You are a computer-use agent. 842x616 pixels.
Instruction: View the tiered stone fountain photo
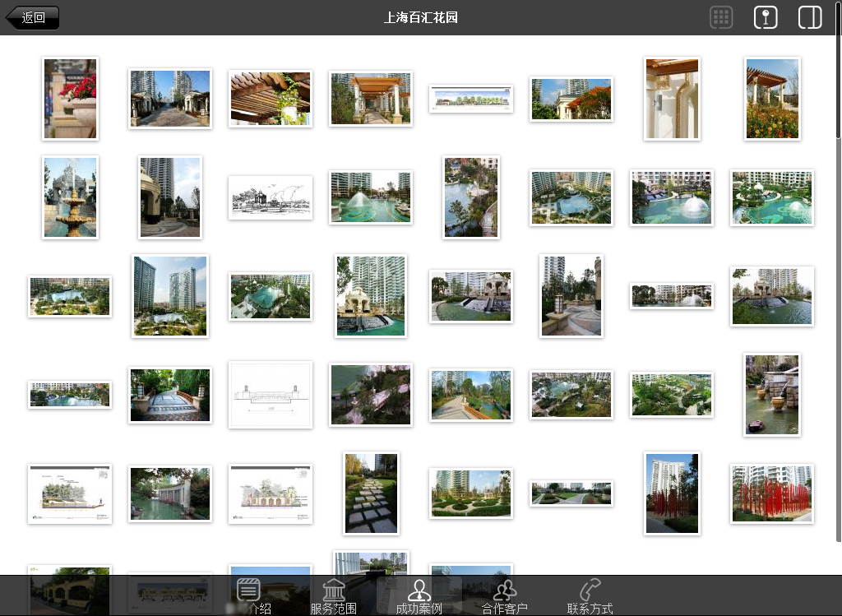71,197
